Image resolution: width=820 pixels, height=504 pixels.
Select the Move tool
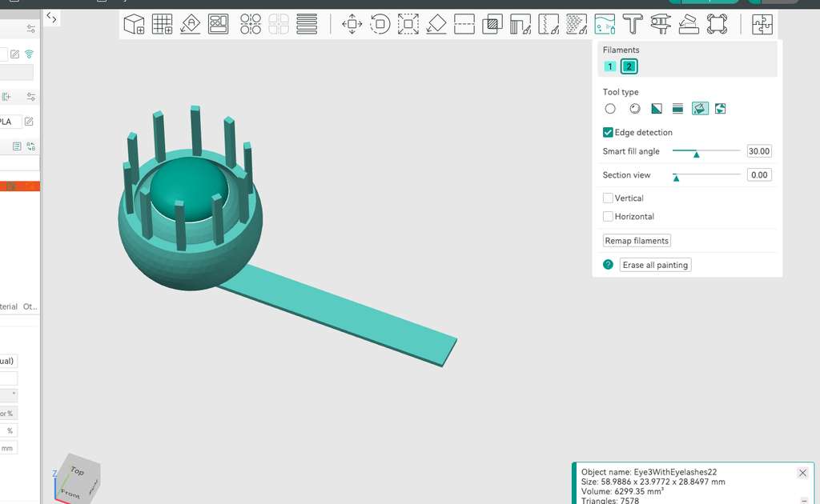click(x=352, y=24)
